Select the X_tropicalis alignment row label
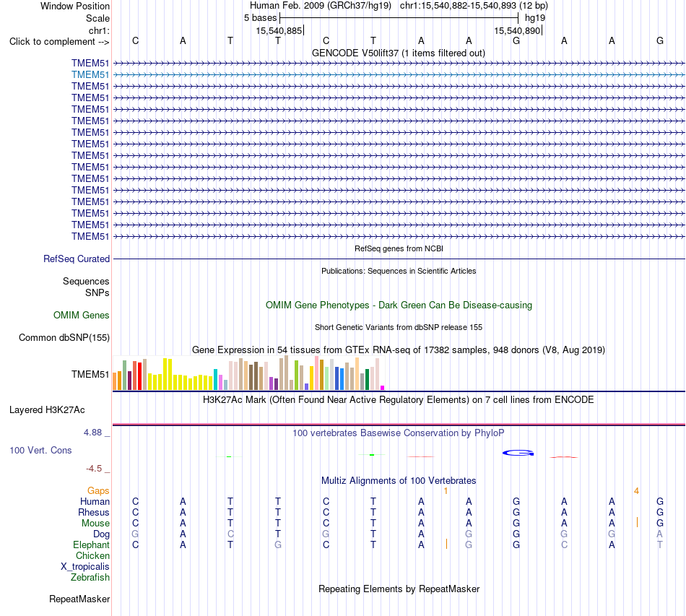Image resolution: width=686 pixels, height=616 pixels. pos(85,567)
